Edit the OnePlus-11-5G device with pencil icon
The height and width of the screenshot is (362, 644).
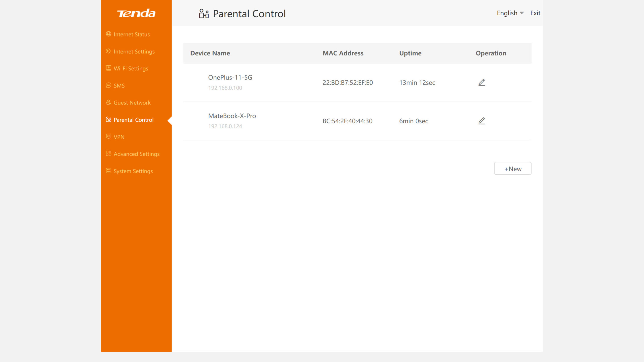[482, 83]
